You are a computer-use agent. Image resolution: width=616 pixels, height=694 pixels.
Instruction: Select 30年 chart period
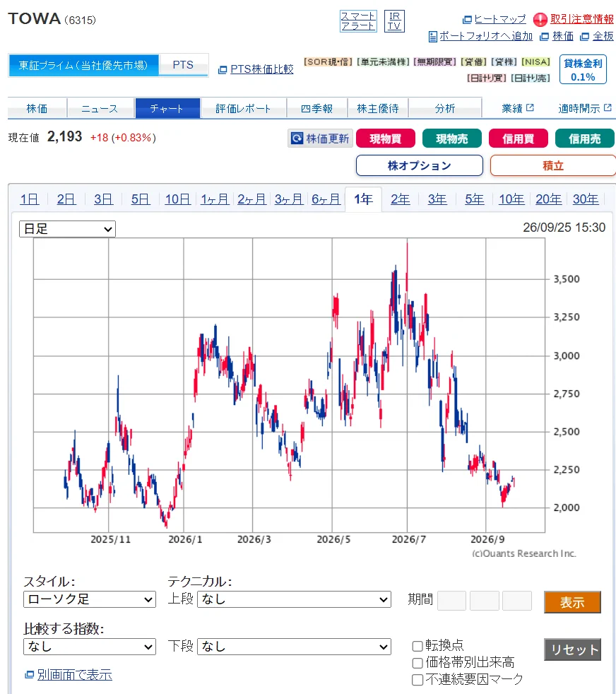click(586, 199)
